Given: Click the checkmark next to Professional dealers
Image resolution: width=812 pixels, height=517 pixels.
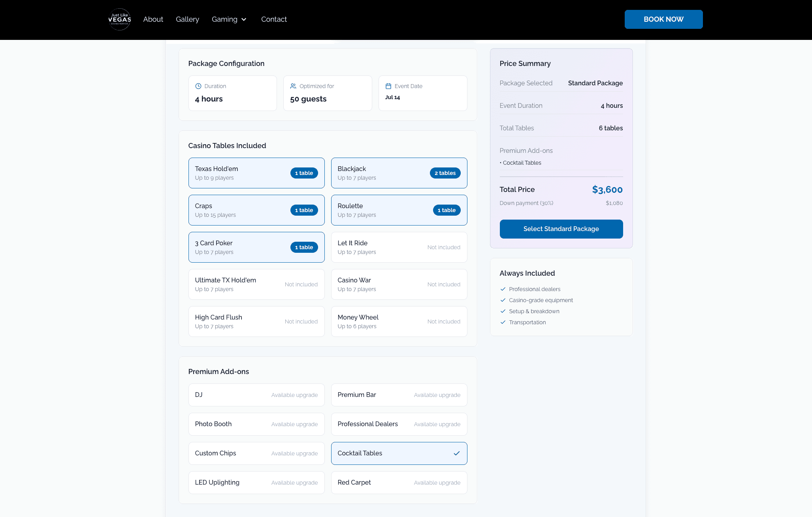Looking at the screenshot, I should [x=503, y=289].
